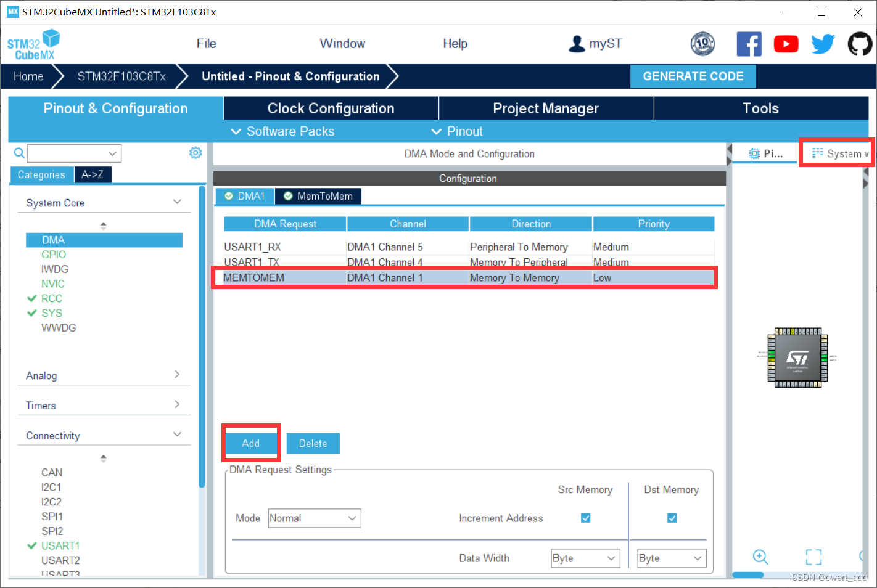Select SPI1 in Connectivity list

coord(52,517)
